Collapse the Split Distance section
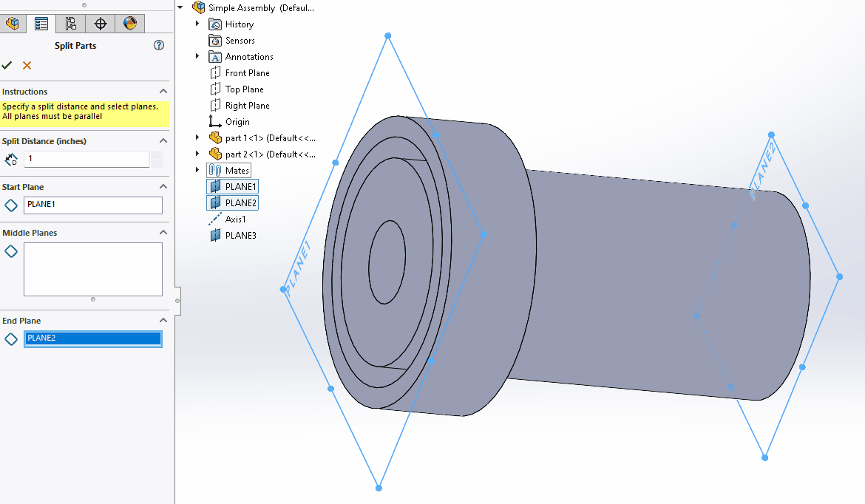This screenshot has height=504, width=865. point(163,140)
